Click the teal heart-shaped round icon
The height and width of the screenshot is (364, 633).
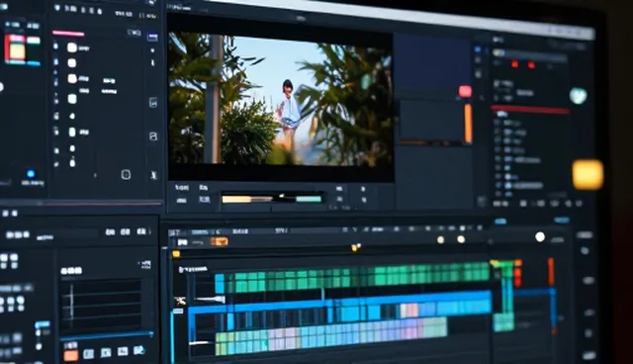[x=578, y=96]
